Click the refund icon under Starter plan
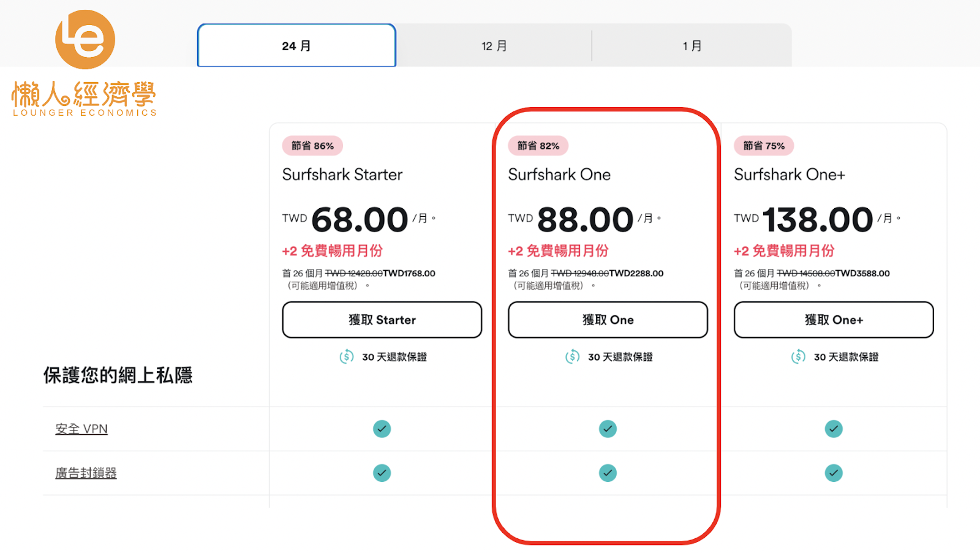Screen dimensions: 980x553 [347, 356]
